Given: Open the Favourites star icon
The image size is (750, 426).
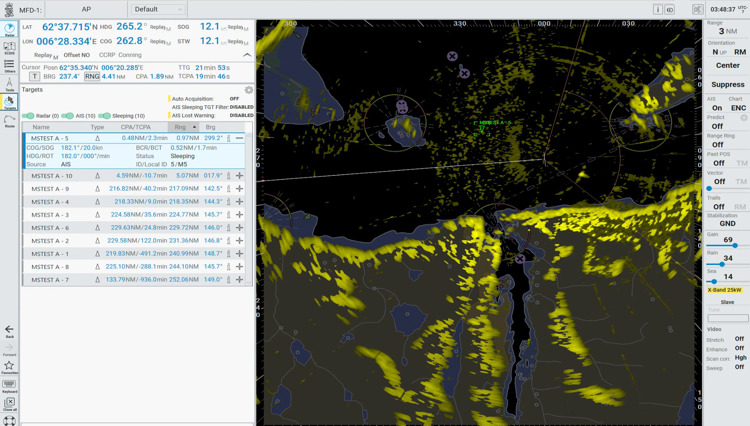Looking at the screenshot, I should click(x=9, y=366).
